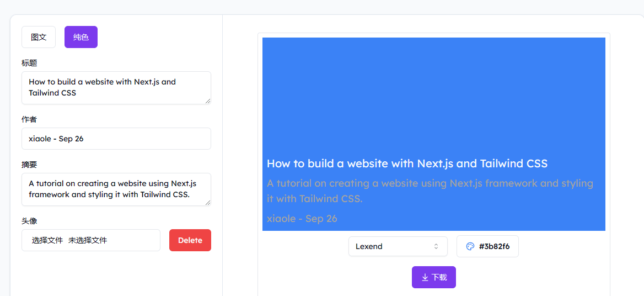Viewport: 644px width, 296px height.
Task: Click the 选择文件 file chooser button
Action: pyautogui.click(x=47, y=240)
